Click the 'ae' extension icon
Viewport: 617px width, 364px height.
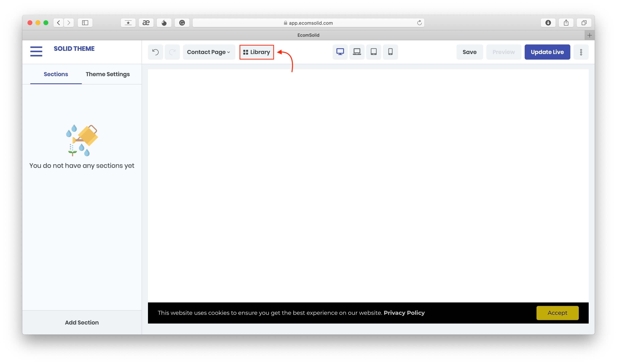point(146,23)
